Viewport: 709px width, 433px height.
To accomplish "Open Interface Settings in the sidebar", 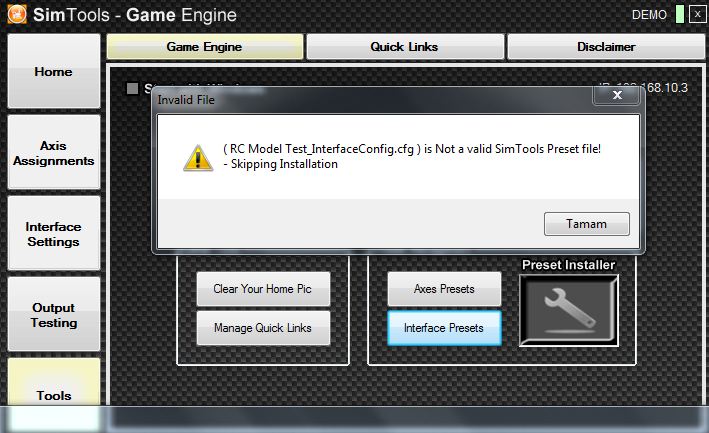I will (x=54, y=233).
